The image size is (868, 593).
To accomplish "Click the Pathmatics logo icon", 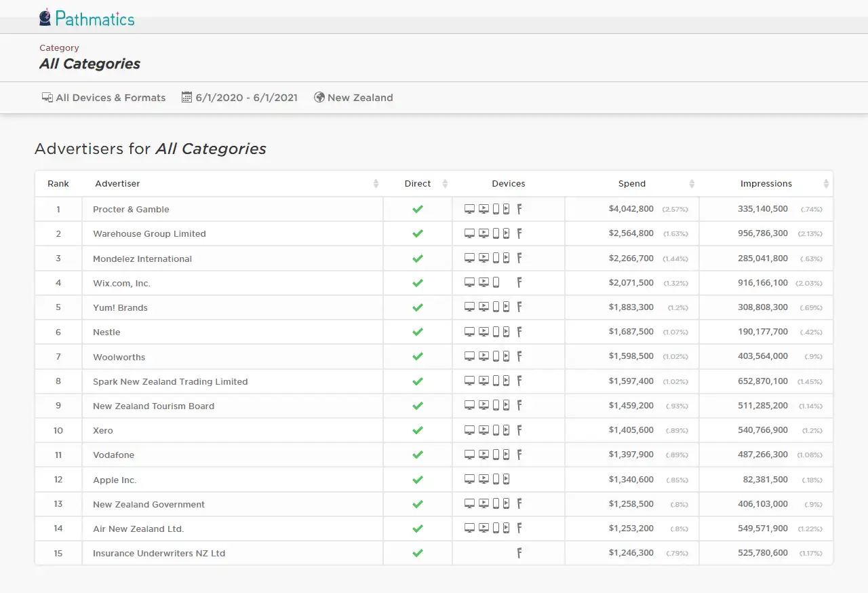I will 45,17.
